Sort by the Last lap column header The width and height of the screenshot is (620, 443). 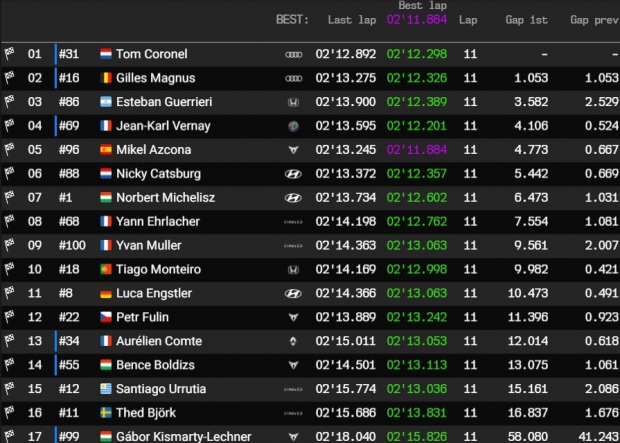tap(352, 19)
